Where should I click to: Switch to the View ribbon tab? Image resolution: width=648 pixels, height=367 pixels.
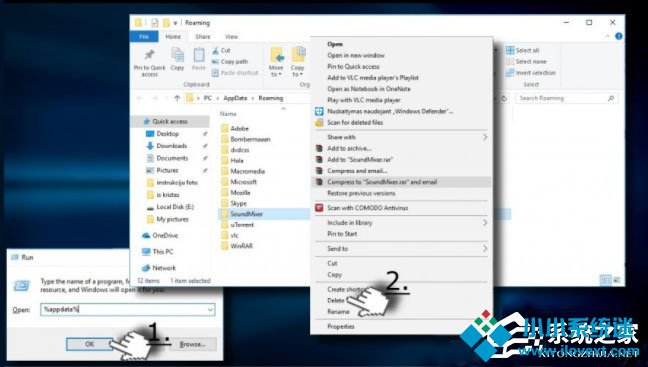(x=231, y=36)
